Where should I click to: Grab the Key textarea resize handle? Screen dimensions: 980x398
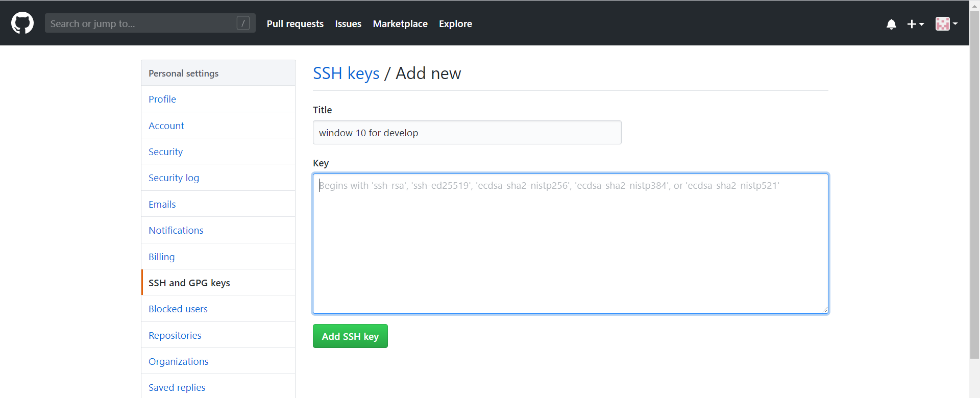824,310
